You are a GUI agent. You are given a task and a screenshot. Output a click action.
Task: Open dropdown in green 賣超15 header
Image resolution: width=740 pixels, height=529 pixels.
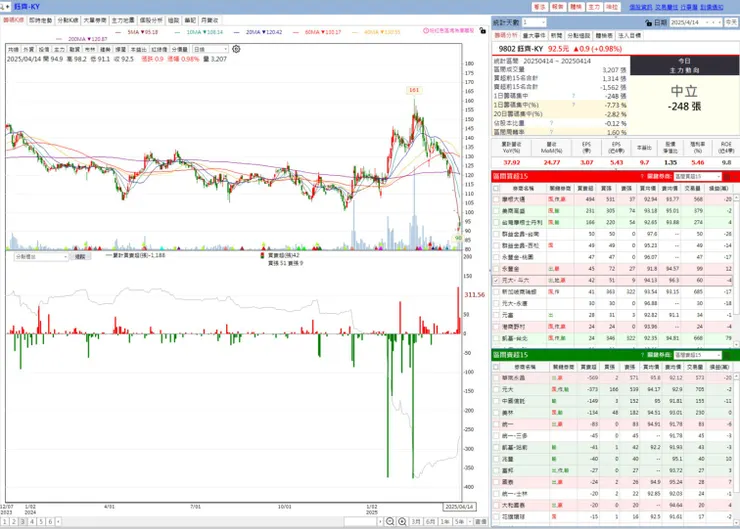tap(698, 355)
